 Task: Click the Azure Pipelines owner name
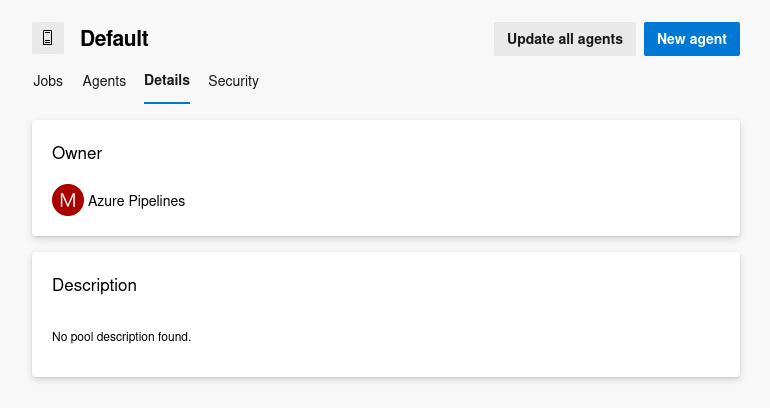137,201
